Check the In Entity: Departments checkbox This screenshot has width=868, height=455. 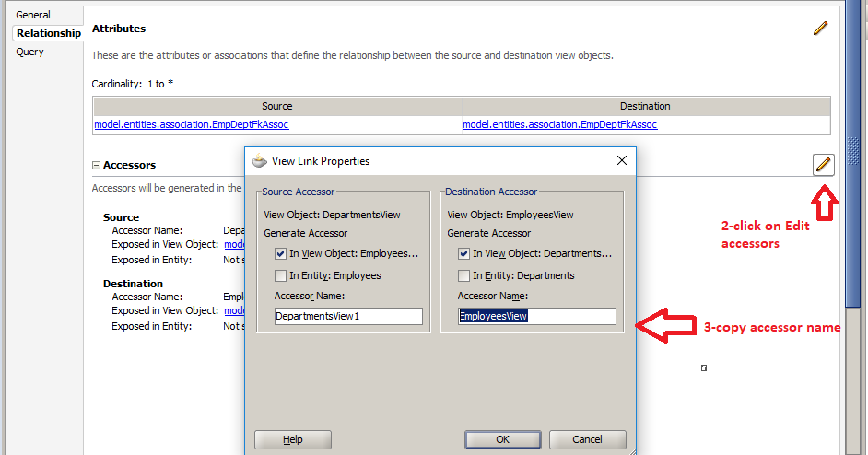(x=463, y=275)
